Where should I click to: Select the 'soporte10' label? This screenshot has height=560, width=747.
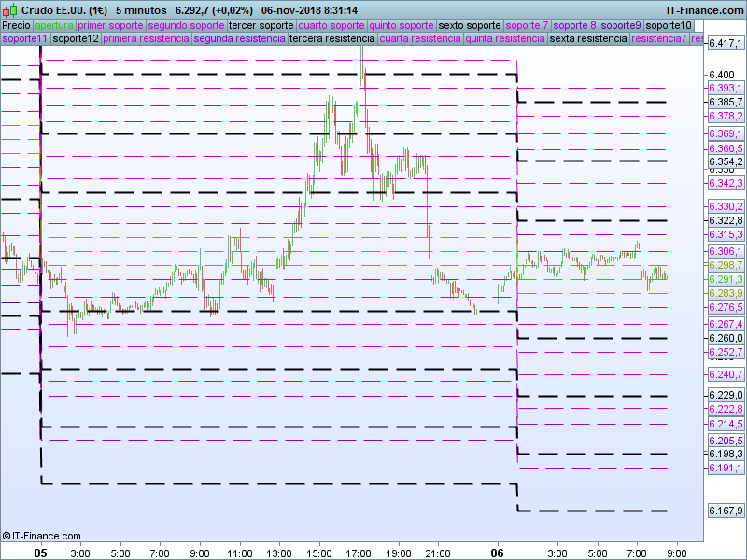click(x=669, y=25)
